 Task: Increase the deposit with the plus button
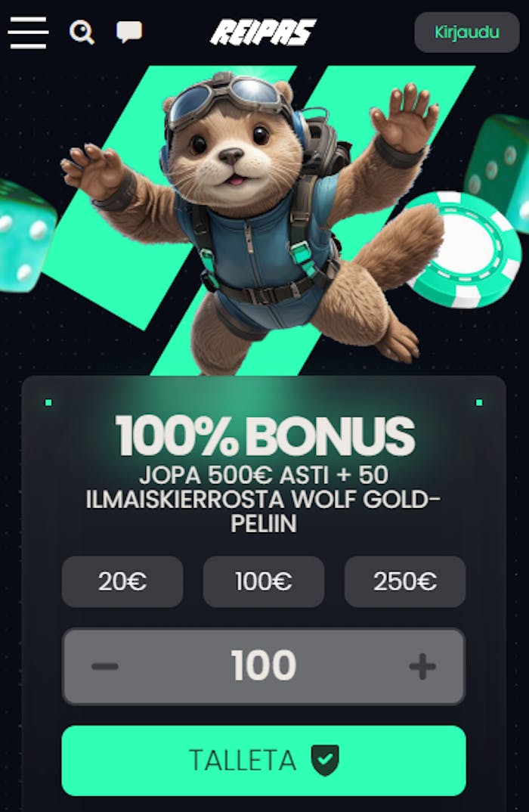pos(422,666)
